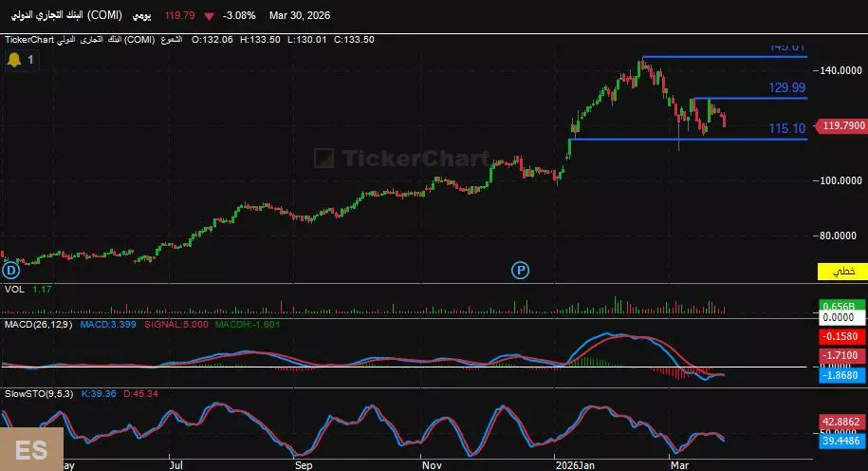Toggle the yellow linear scale label
The height and width of the screenshot is (471, 868).
(x=841, y=273)
